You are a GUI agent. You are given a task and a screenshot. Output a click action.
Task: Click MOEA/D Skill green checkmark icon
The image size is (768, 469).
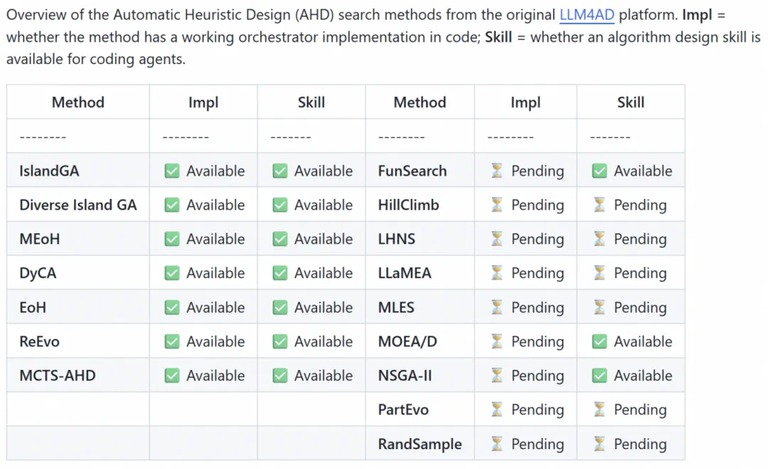coord(600,341)
